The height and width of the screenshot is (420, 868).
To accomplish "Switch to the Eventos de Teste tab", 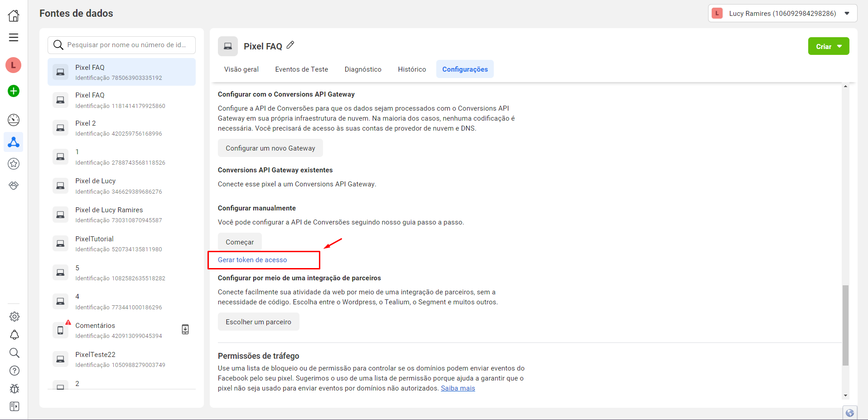I will click(302, 69).
